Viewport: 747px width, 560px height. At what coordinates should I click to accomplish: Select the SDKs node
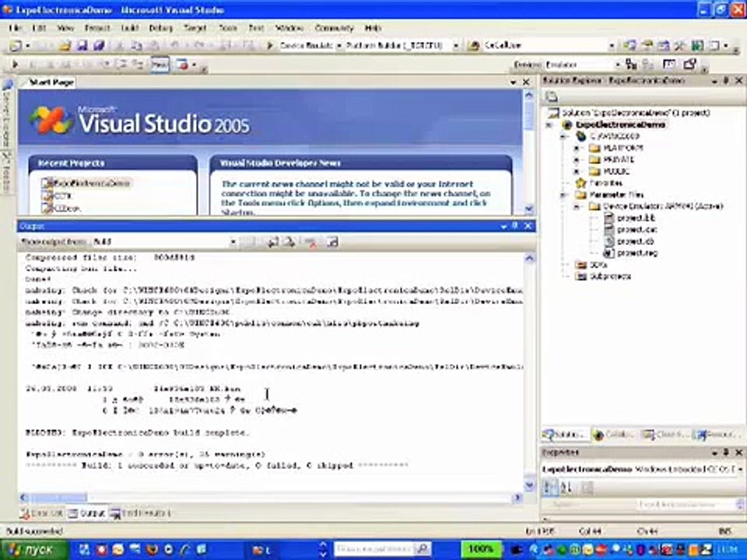[598, 264]
